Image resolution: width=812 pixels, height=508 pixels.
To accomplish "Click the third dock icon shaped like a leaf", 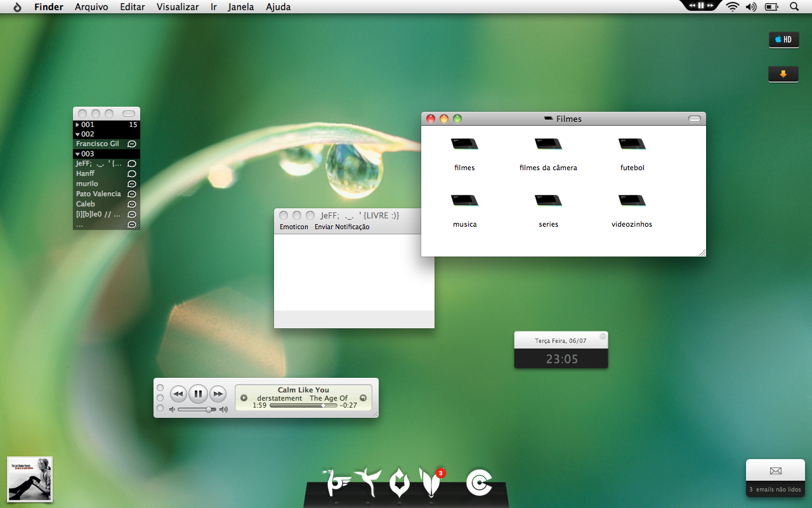I will [x=399, y=483].
